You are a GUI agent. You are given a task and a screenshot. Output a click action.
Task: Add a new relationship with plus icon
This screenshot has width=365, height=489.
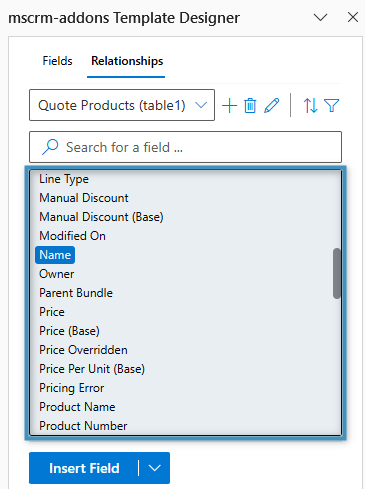pos(229,106)
